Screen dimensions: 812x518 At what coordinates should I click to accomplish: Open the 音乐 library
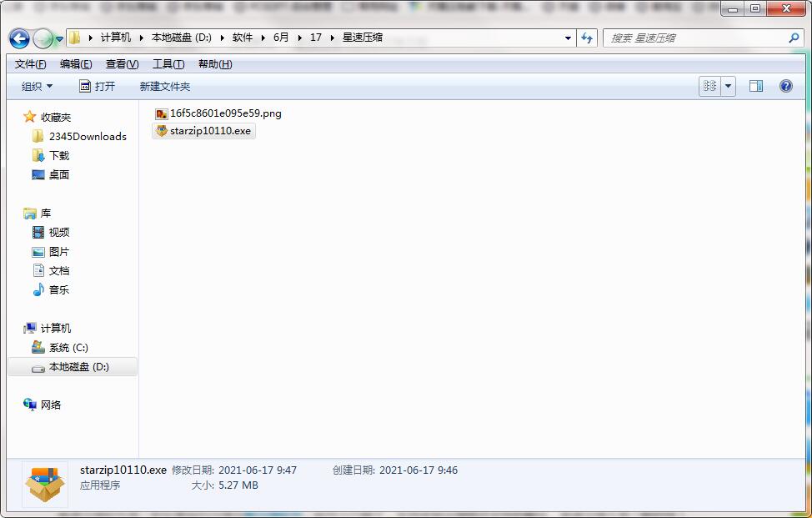pos(51,289)
